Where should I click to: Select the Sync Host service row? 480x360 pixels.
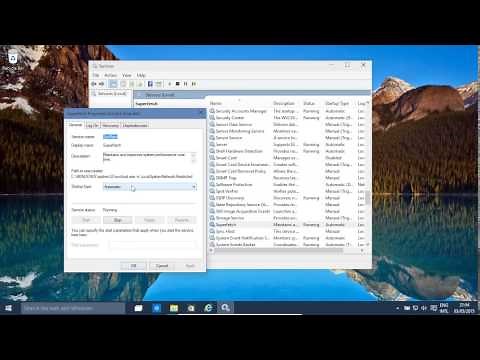click(x=287, y=231)
